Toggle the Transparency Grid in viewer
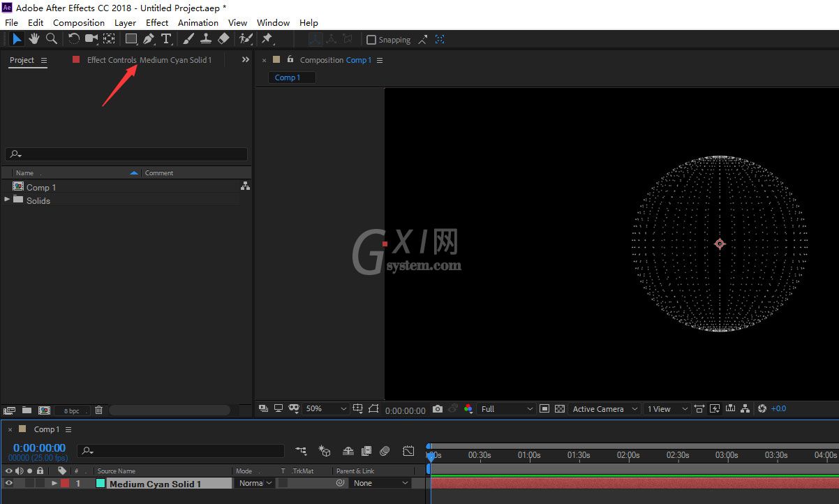Viewport: 839px width, 504px height. 559,409
